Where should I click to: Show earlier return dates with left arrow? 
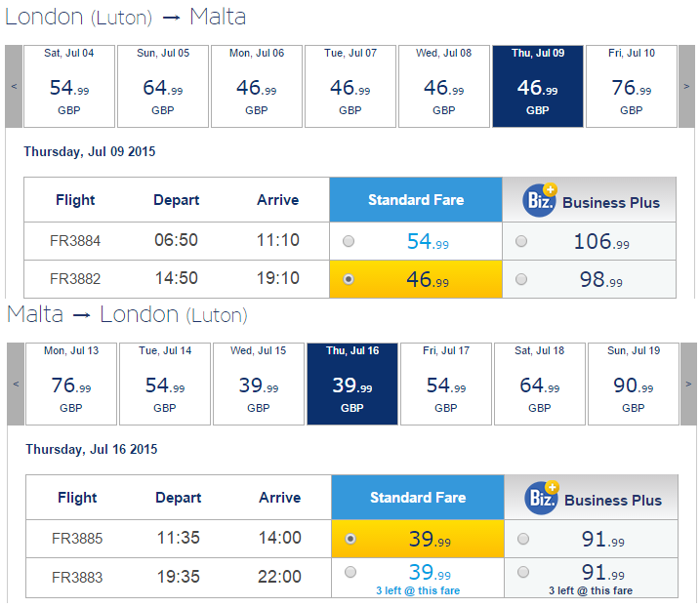click(x=16, y=384)
